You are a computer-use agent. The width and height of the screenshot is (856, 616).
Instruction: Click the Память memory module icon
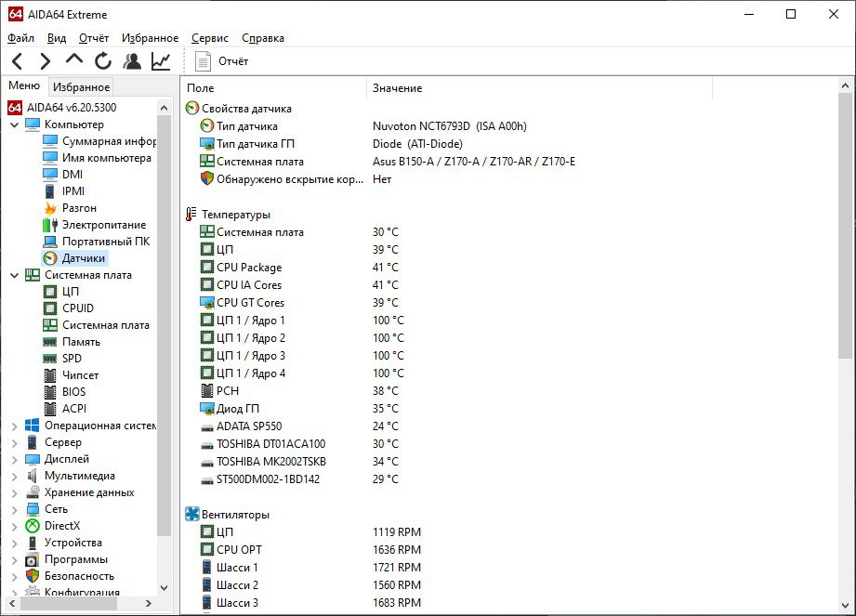click(50, 342)
